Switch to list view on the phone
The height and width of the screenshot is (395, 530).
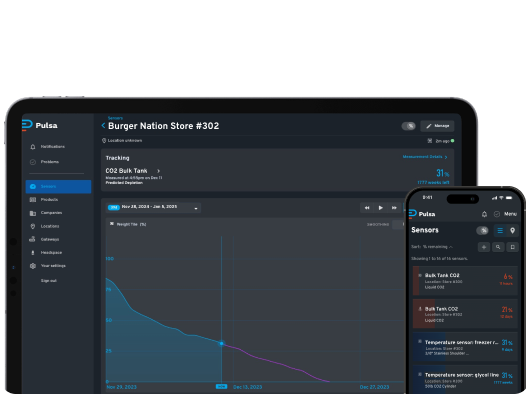tap(500, 231)
